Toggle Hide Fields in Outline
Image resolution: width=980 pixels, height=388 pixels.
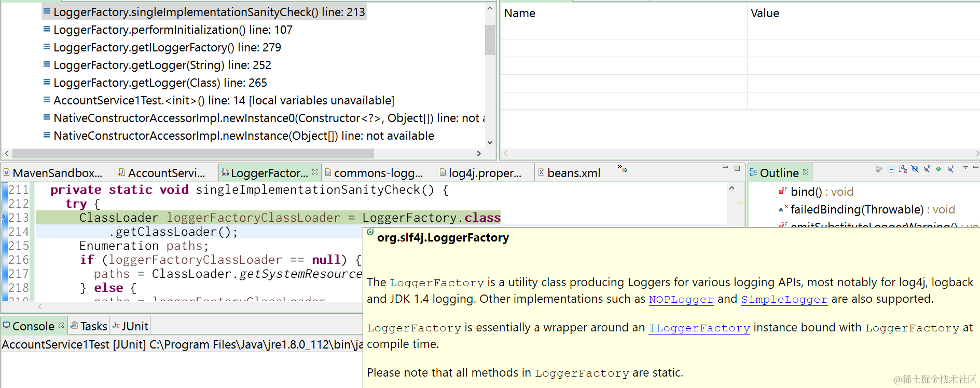click(x=915, y=169)
